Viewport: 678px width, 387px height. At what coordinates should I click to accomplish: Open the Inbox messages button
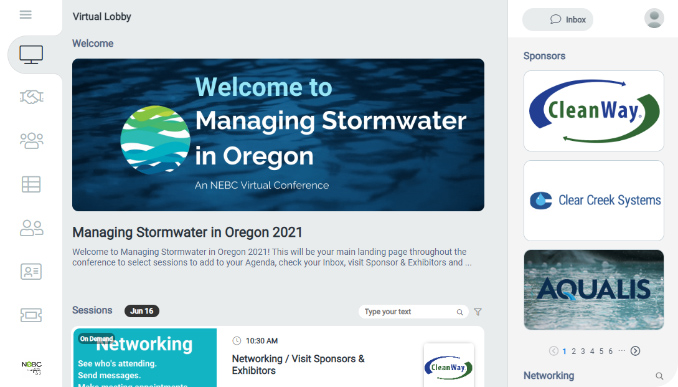click(x=558, y=19)
